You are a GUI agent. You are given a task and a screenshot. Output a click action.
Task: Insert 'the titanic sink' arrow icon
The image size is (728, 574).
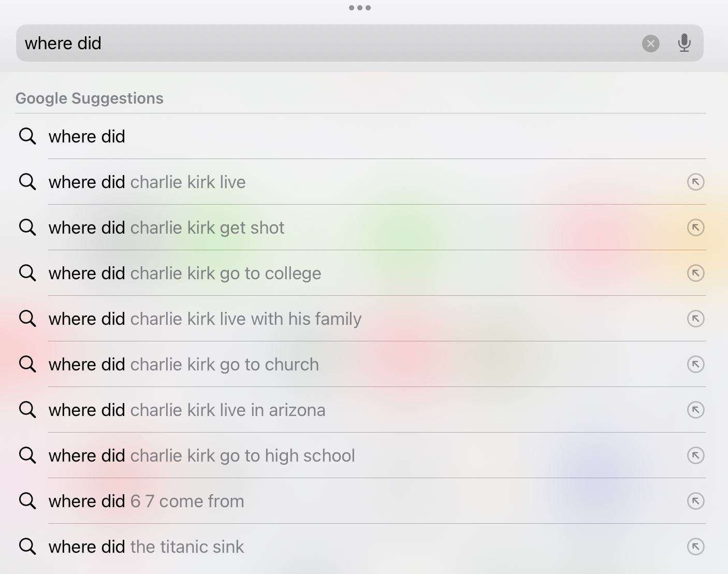point(695,547)
